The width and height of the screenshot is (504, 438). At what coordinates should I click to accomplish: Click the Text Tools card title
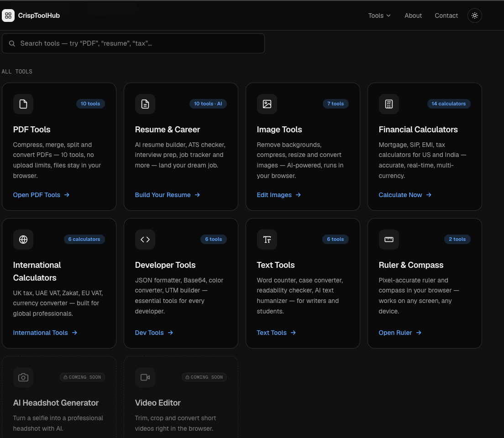click(276, 265)
